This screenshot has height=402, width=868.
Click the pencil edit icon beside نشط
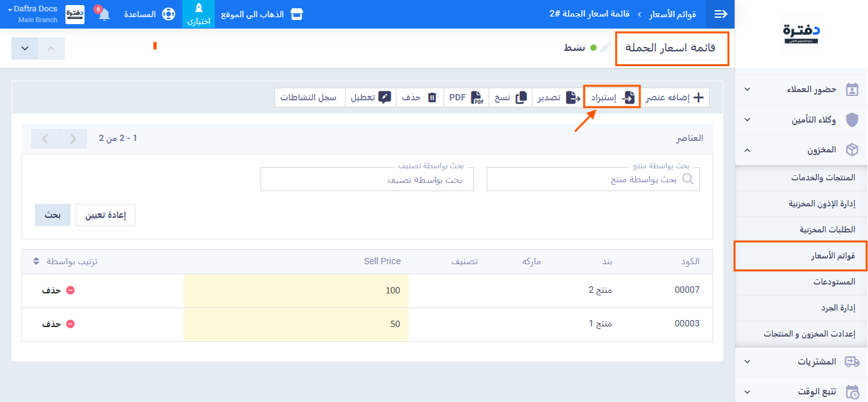[x=606, y=48]
